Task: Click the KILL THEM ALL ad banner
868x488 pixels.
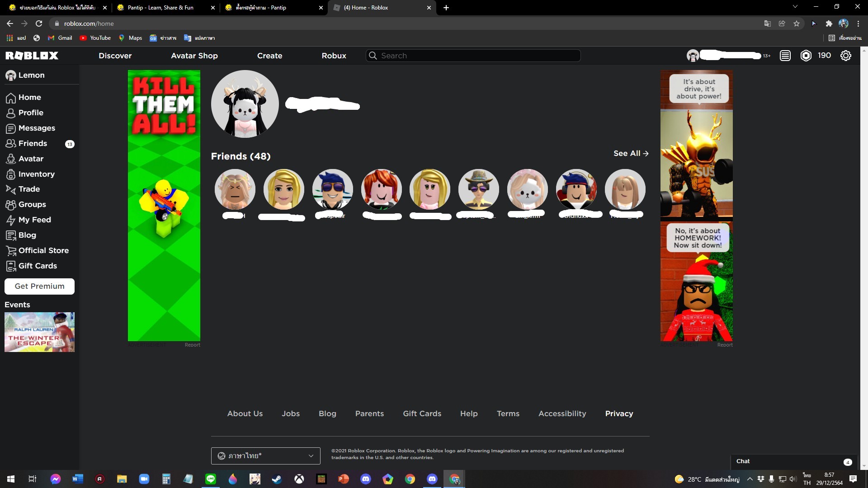Action: [x=164, y=206]
